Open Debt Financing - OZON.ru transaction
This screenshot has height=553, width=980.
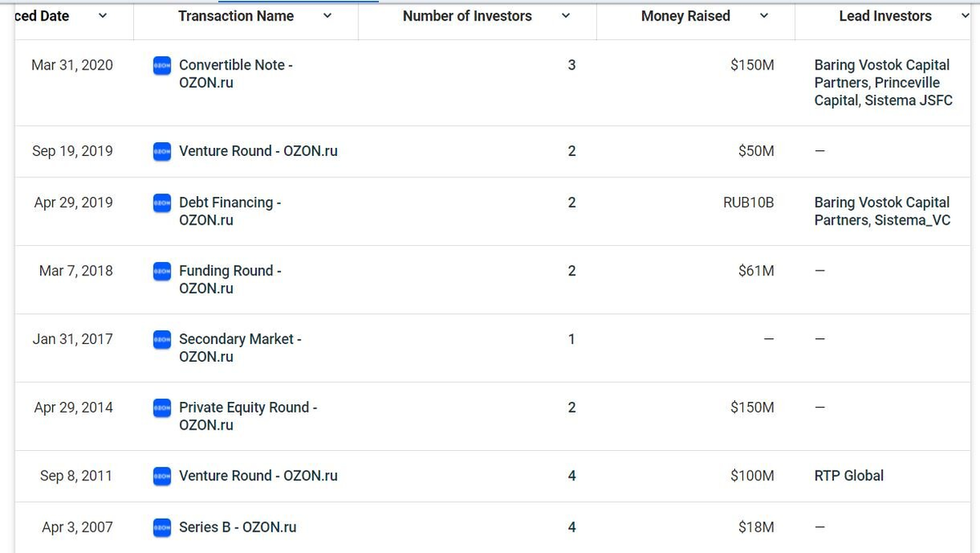[x=229, y=211]
